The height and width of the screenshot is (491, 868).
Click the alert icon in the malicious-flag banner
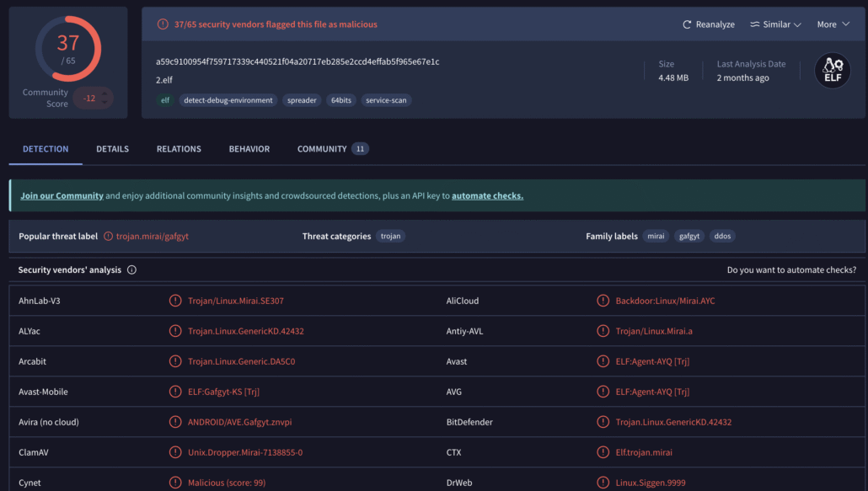click(163, 24)
